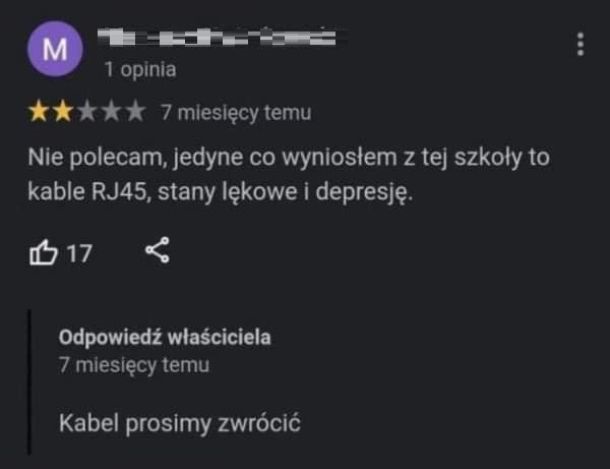Click the 'Odpowiedź właściciela' heading
The image size is (610, 469).
pyautogui.click(x=165, y=337)
